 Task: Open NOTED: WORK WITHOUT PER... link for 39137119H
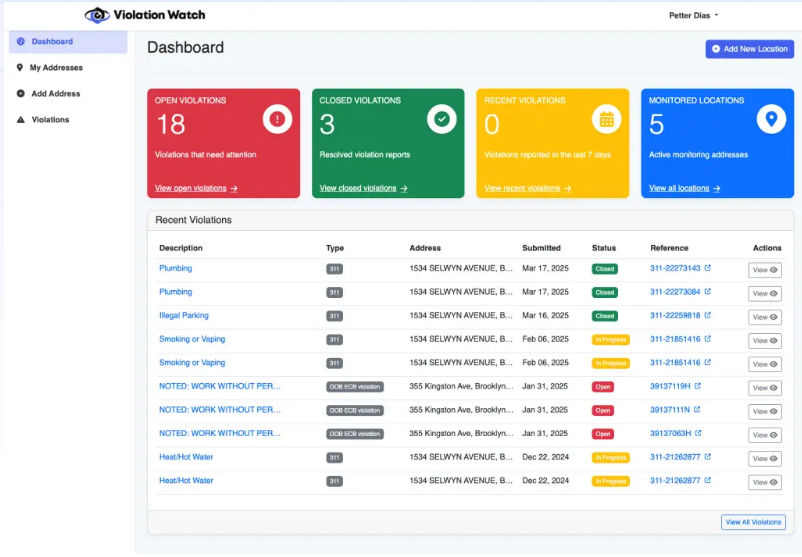[220, 386]
